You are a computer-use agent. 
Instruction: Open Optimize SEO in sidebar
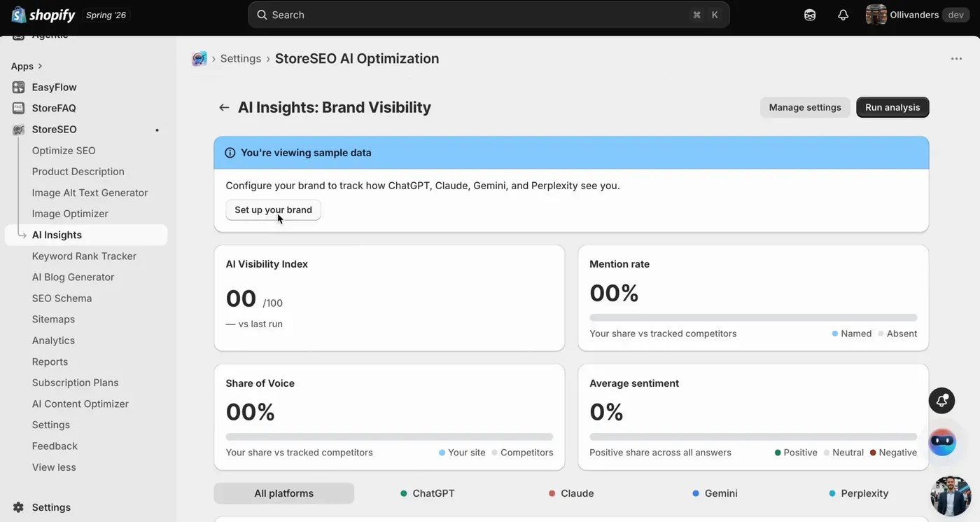click(x=64, y=151)
